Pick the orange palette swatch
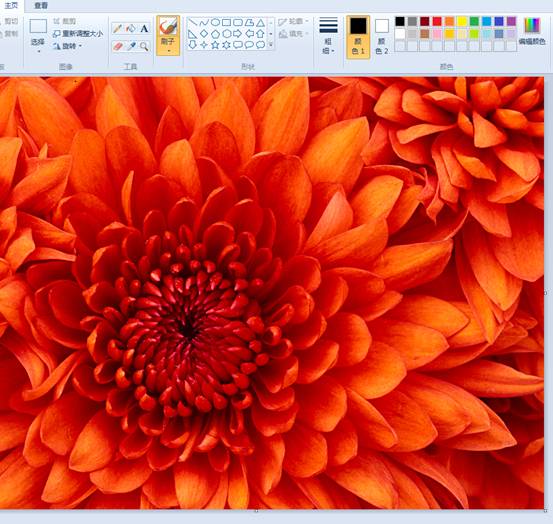This screenshot has width=553, height=524. [x=449, y=22]
